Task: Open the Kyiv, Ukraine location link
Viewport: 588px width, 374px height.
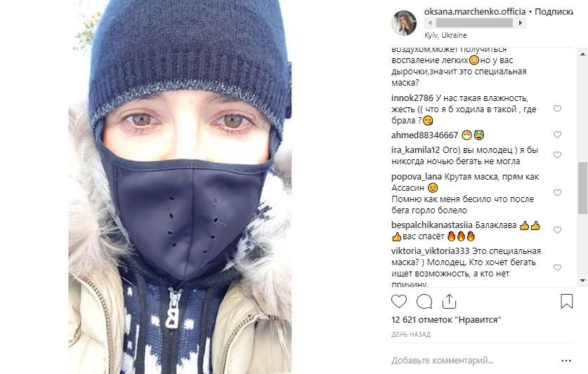Action: (x=445, y=35)
